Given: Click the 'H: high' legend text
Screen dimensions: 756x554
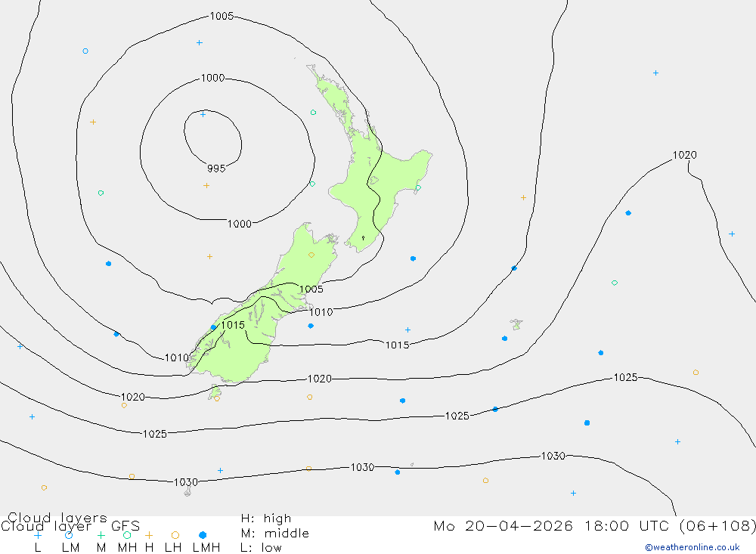Looking at the screenshot, I should tap(266, 518).
